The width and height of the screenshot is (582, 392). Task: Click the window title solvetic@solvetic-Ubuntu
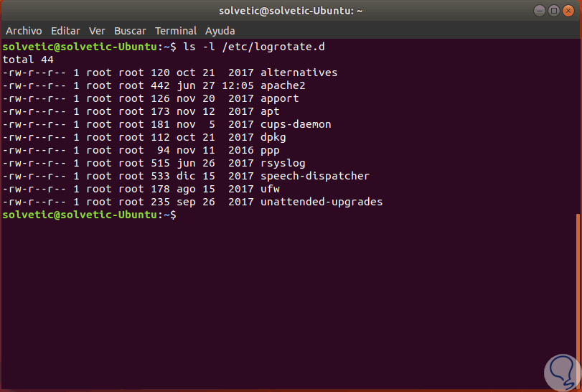[x=291, y=11]
